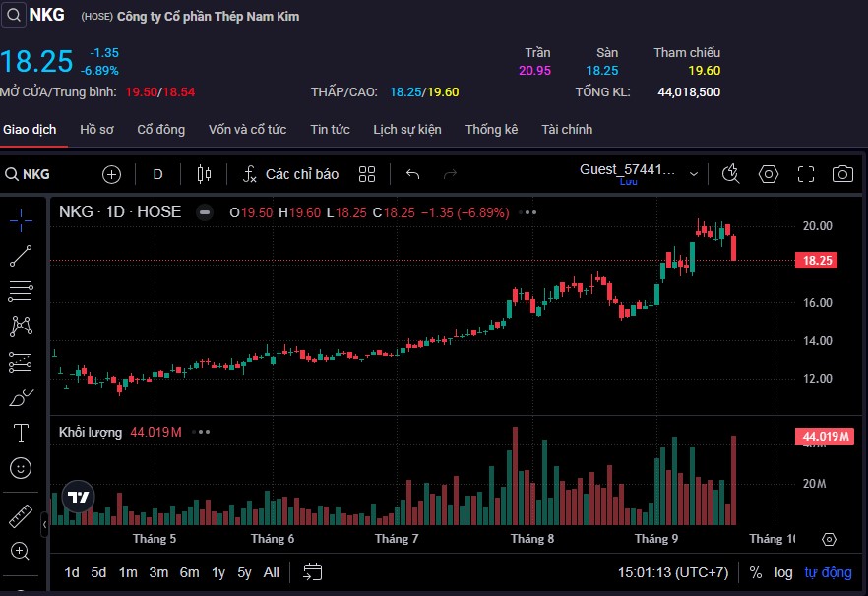The image size is (868, 596).
Task: Toggle auto scale 'tự động'
Action: (x=828, y=572)
